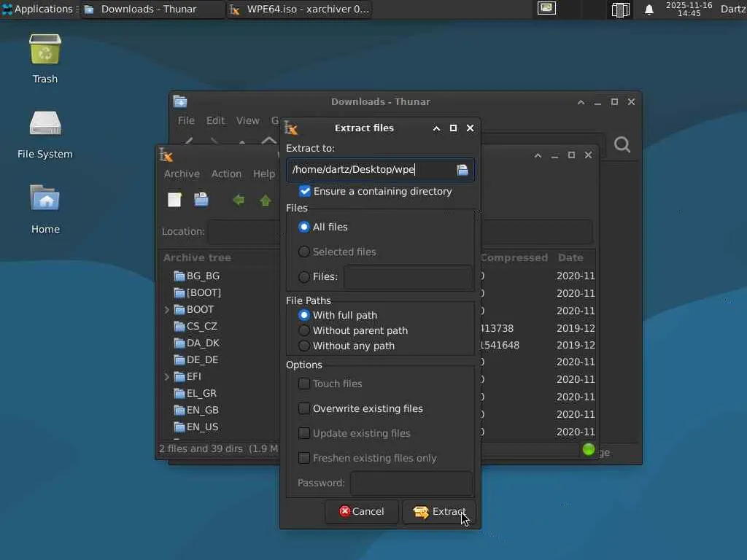Screen dimensions: 747x560
Task: Click the Archive tree header
Action: pyautogui.click(x=197, y=257)
